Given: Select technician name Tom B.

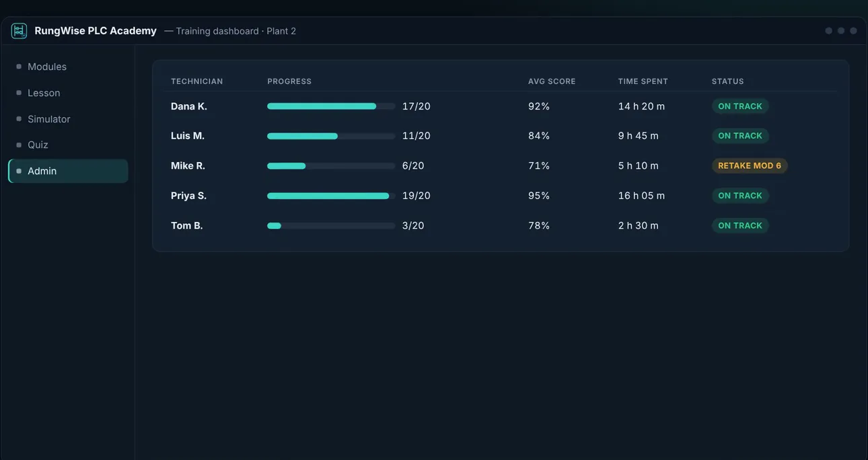Looking at the screenshot, I should 187,225.
